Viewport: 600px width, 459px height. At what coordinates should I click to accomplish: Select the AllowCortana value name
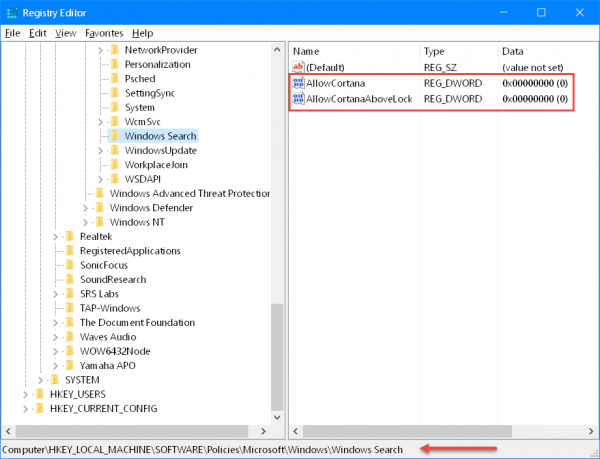pos(336,83)
